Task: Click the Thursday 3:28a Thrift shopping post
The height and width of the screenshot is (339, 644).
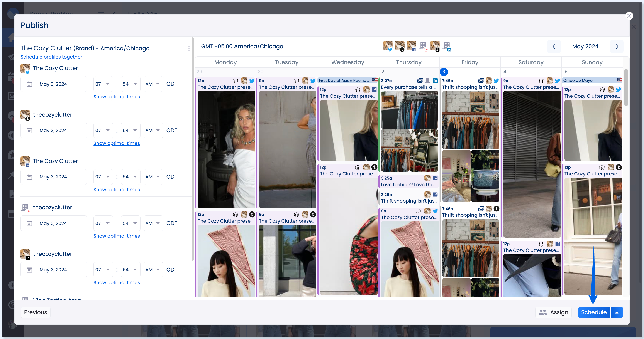Action: pyautogui.click(x=409, y=198)
